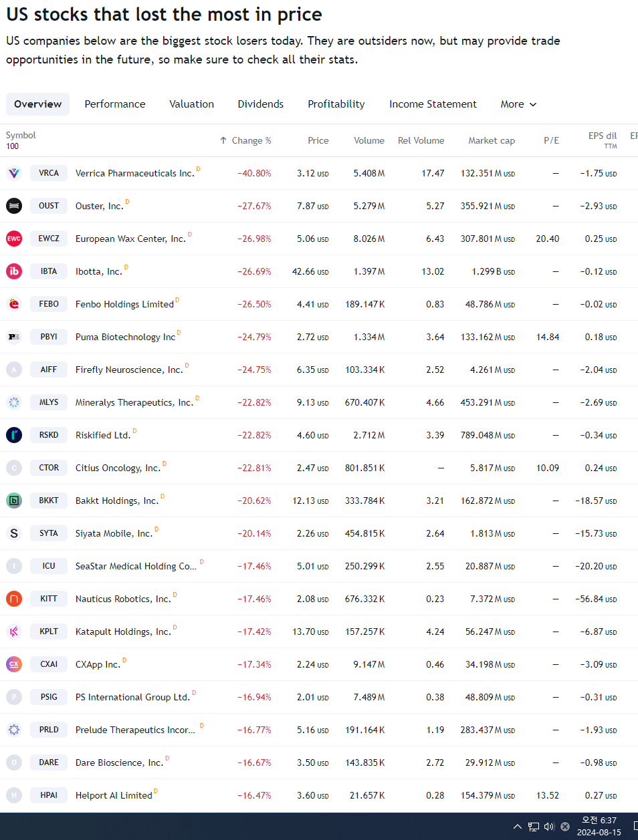Click the taskbar clock and date

pos(599,827)
